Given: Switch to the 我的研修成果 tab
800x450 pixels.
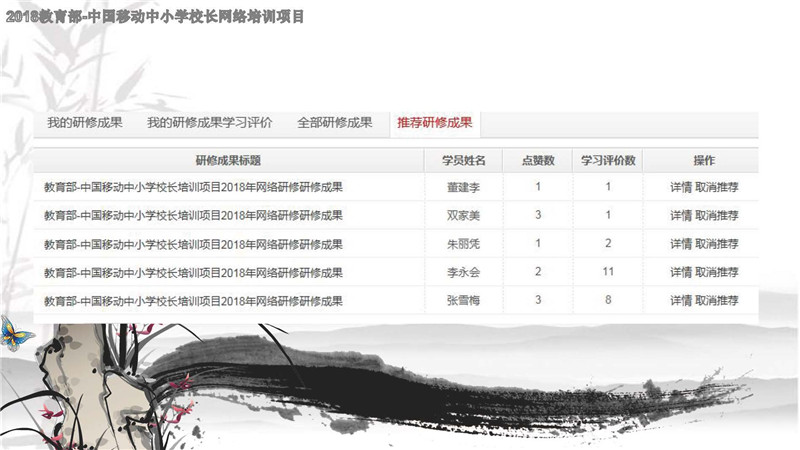Looking at the screenshot, I should click(x=85, y=123).
